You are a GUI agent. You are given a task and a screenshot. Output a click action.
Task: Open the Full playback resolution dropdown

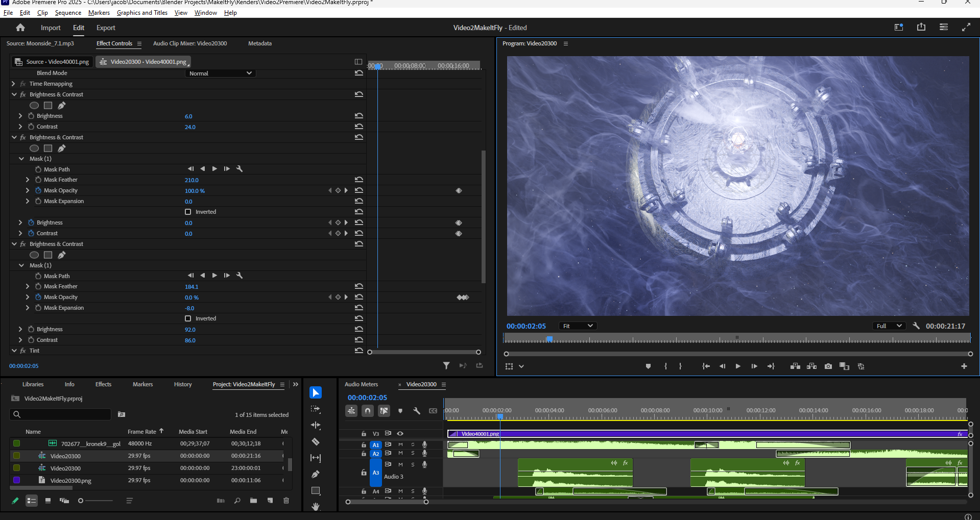click(x=889, y=326)
